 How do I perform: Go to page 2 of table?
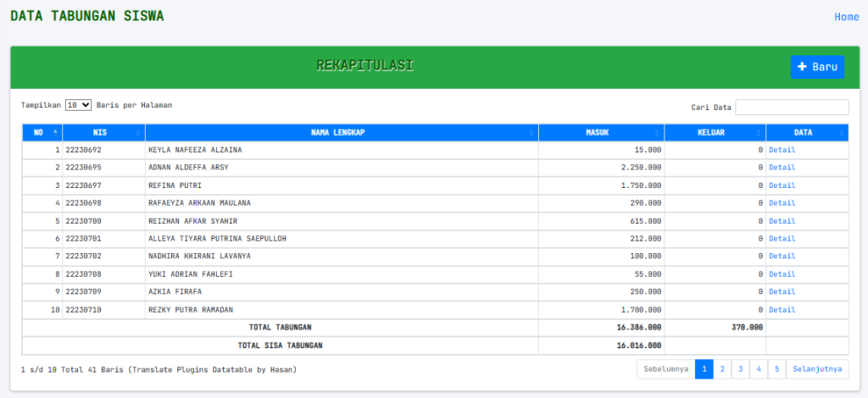click(x=722, y=369)
